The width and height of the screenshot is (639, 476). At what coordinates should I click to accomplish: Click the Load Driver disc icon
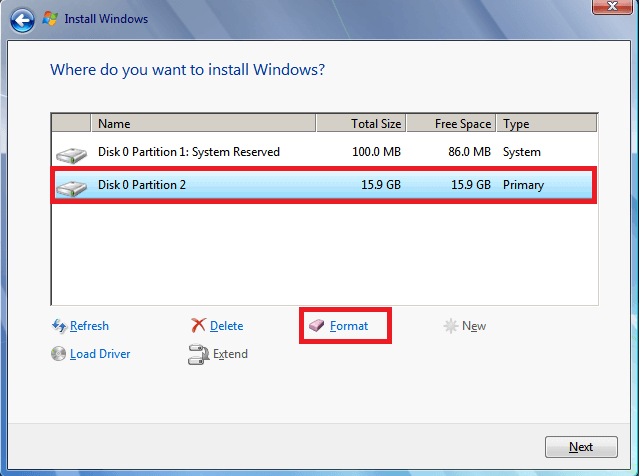click(59, 354)
